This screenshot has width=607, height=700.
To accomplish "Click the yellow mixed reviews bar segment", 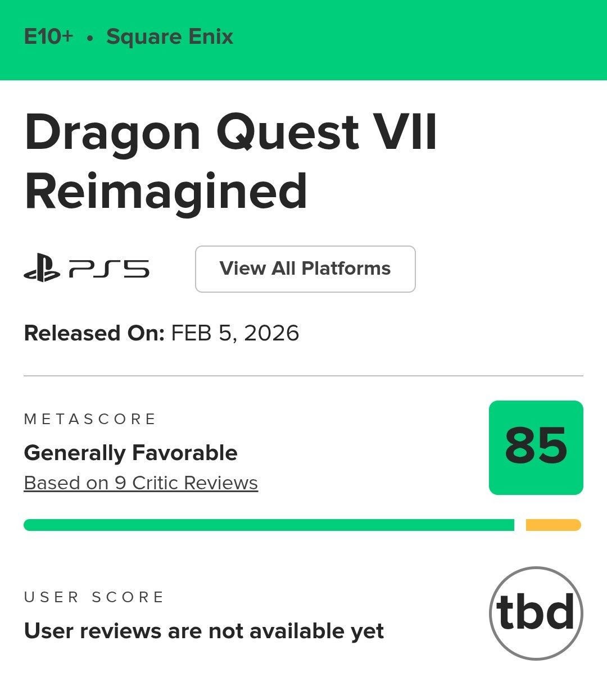I will coord(553,525).
